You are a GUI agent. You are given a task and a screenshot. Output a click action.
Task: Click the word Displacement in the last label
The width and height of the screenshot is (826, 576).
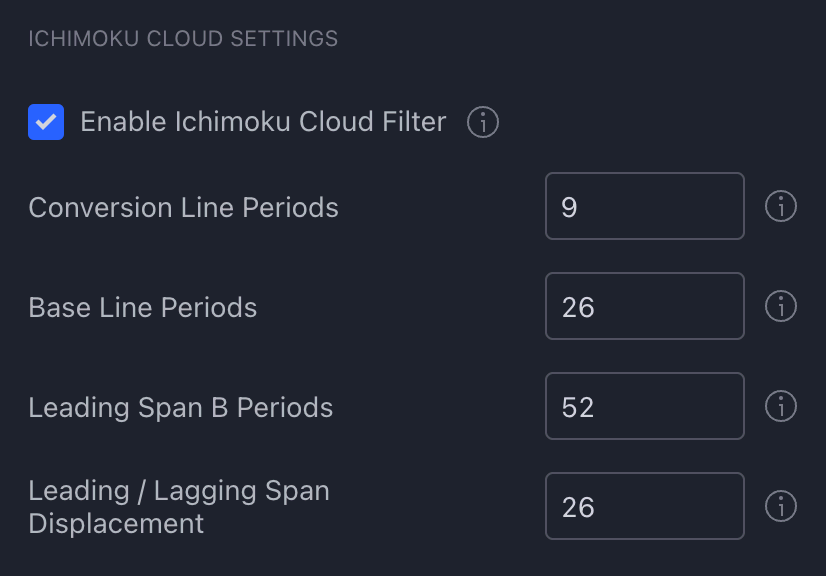click(116, 524)
